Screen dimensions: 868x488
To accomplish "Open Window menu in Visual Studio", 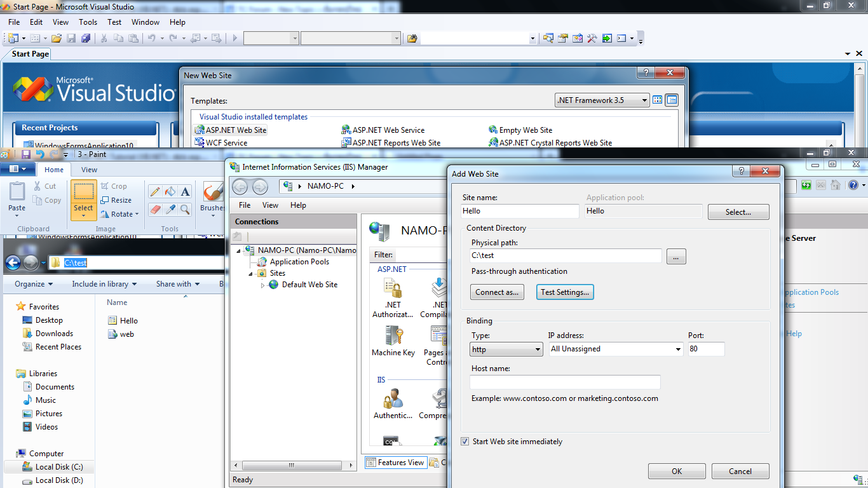I will pyautogui.click(x=146, y=22).
